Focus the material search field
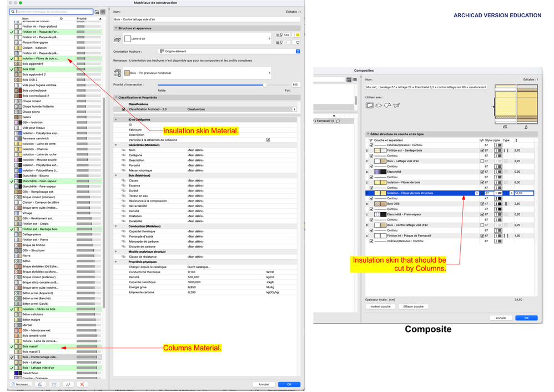Image resolution: width=554 pixels, height=392 pixels. [x=51, y=12]
